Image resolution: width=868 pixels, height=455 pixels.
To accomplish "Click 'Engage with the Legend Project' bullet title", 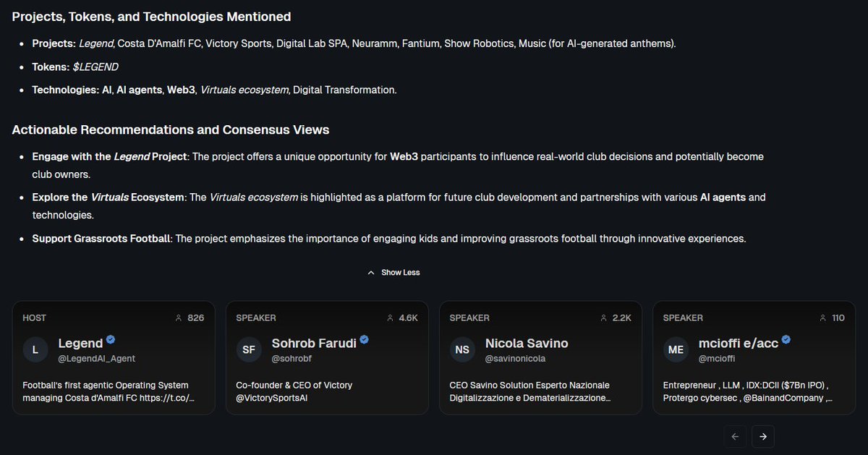I will [110, 156].
